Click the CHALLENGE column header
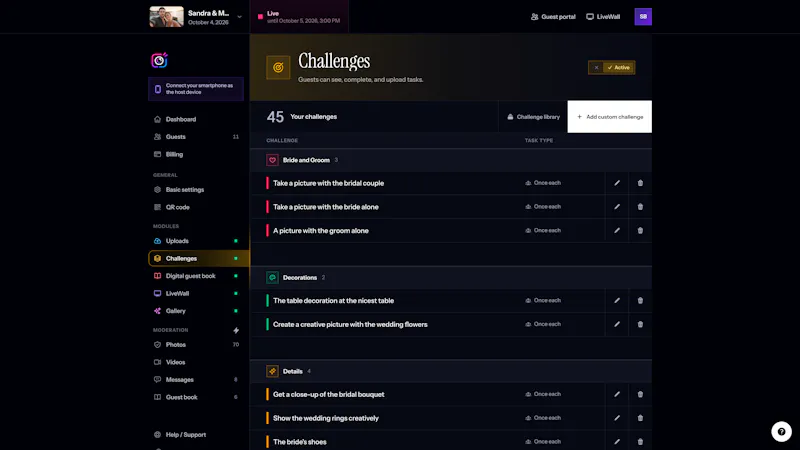The width and height of the screenshot is (800, 450). click(282, 140)
